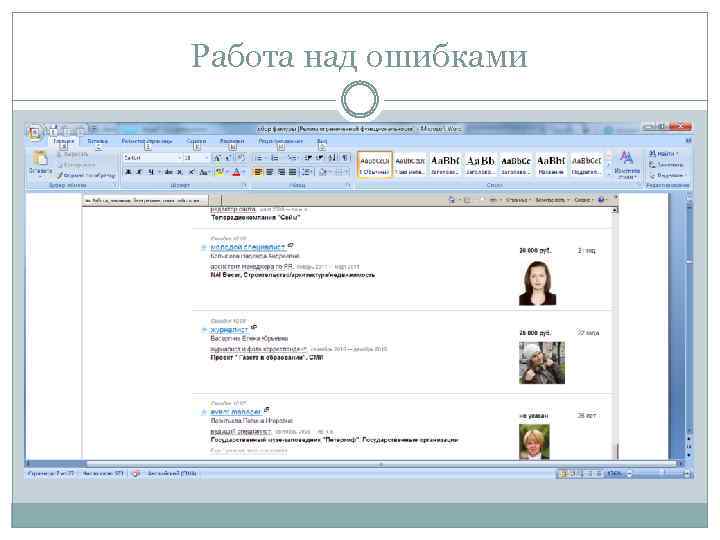Click the Format Painter brush icon

[60, 175]
